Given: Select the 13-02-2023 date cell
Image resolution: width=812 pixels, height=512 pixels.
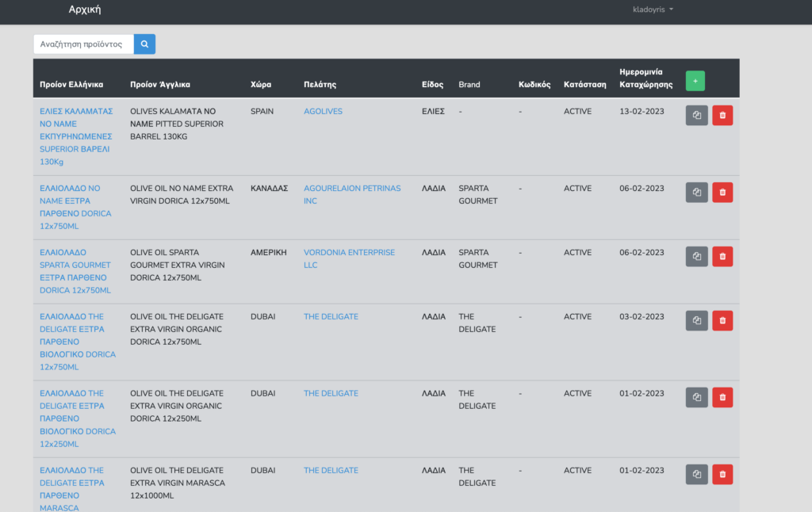Looking at the screenshot, I should click(x=642, y=111).
